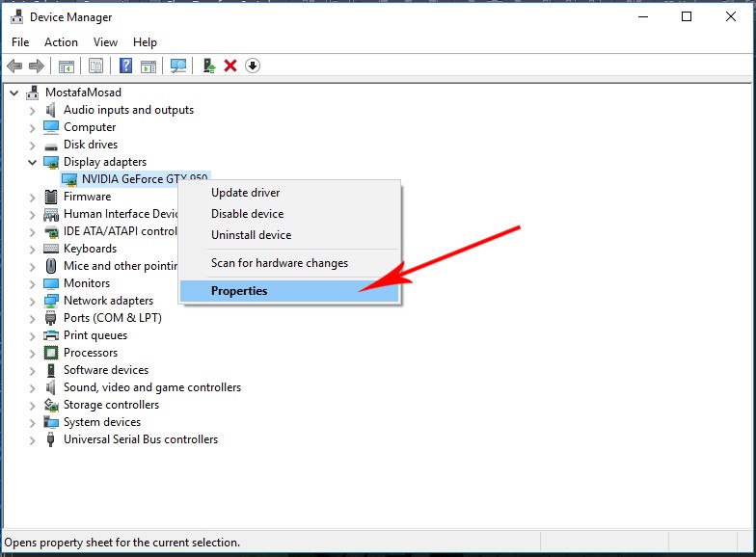This screenshot has height=557, width=756.
Task: Click the Storage controllers icon
Action: coord(51,405)
